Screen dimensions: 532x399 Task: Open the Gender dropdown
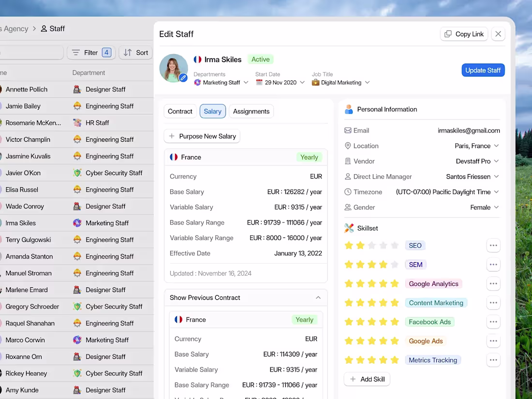(496, 207)
